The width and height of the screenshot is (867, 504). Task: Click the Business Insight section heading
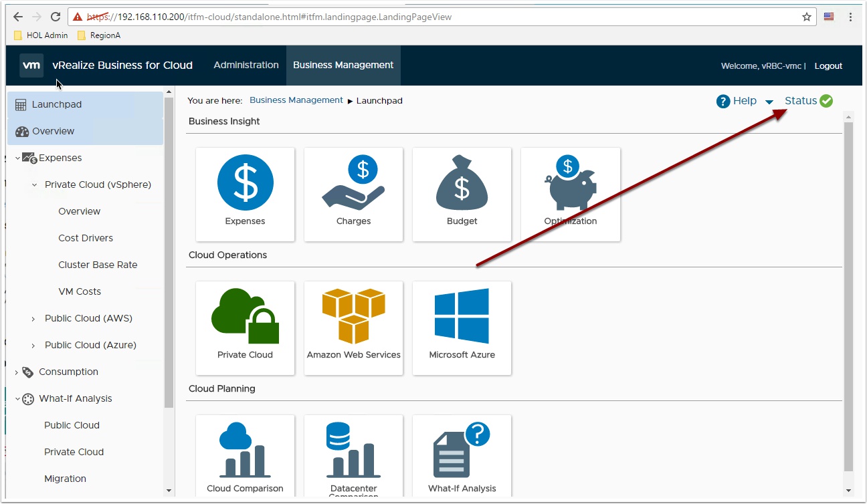[224, 121]
